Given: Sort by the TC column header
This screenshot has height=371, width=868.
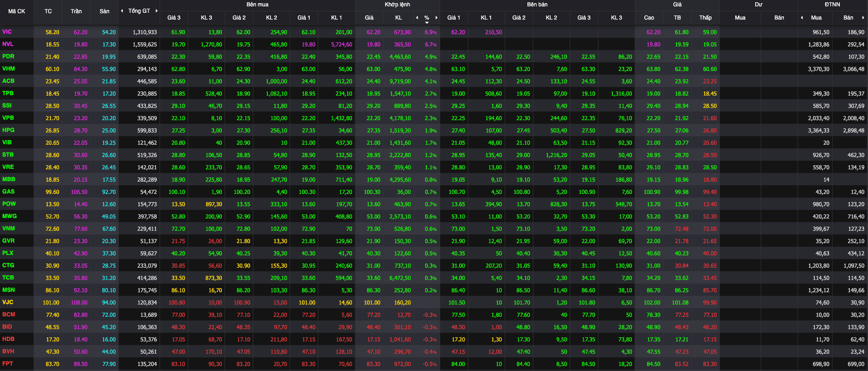Looking at the screenshot, I should pos(48,11).
